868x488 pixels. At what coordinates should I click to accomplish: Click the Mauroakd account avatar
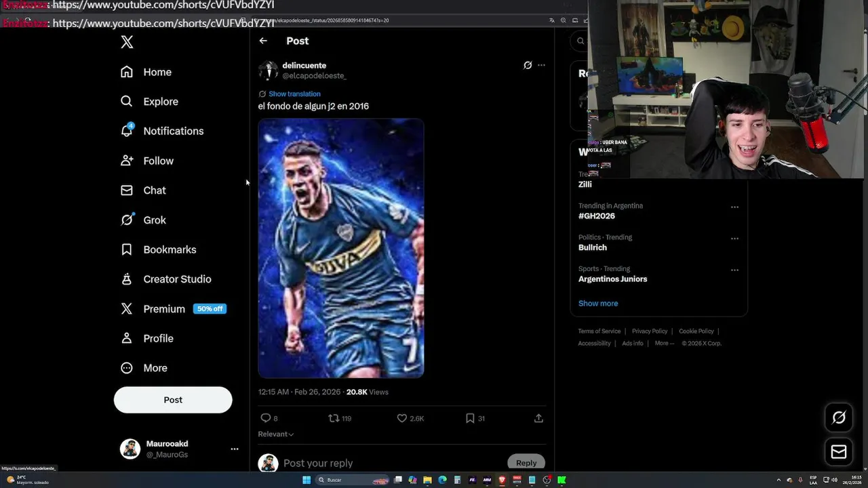click(130, 449)
